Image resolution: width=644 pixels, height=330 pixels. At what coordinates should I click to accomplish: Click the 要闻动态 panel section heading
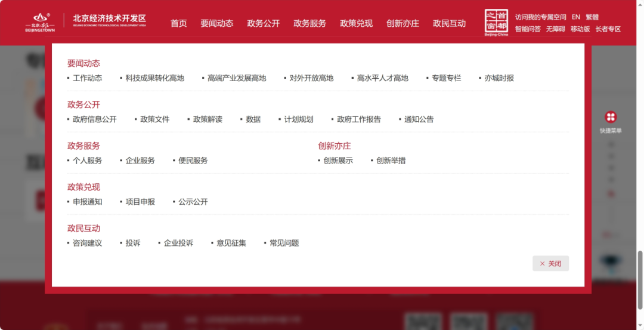84,63
